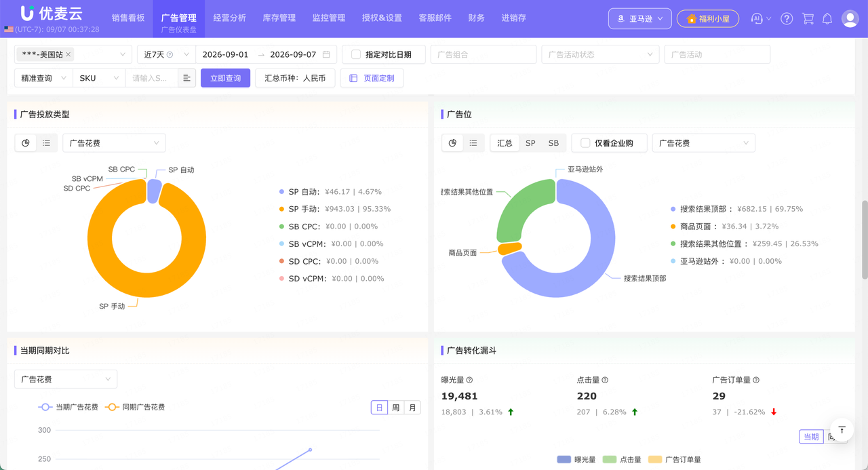
Task: Select the 日 granularity button
Action: point(379,408)
